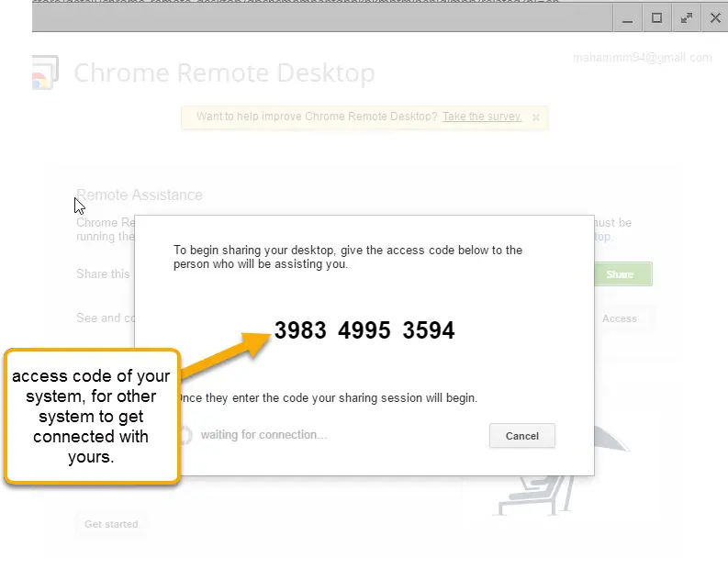Toggle fullscreen with the diagonal arrows icon

coord(686,18)
